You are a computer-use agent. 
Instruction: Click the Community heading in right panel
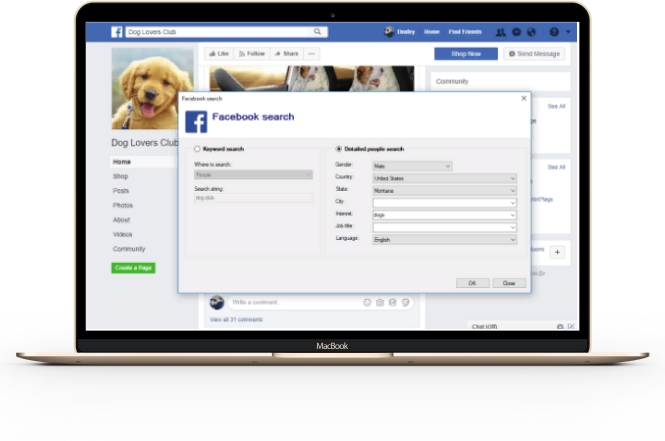pyautogui.click(x=452, y=81)
